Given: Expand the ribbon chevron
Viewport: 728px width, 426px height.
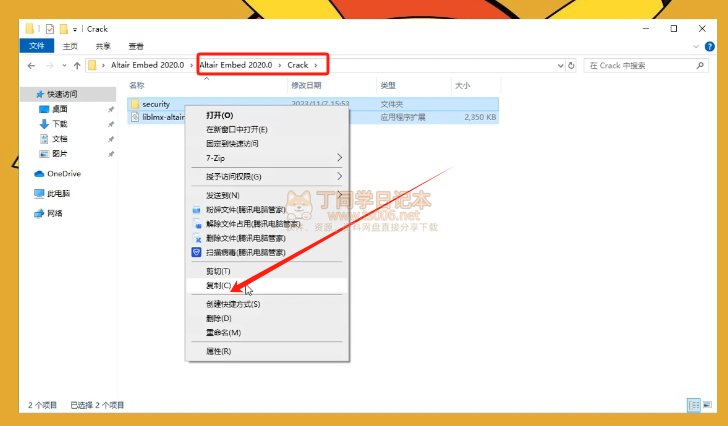Looking at the screenshot, I should click(696, 46).
